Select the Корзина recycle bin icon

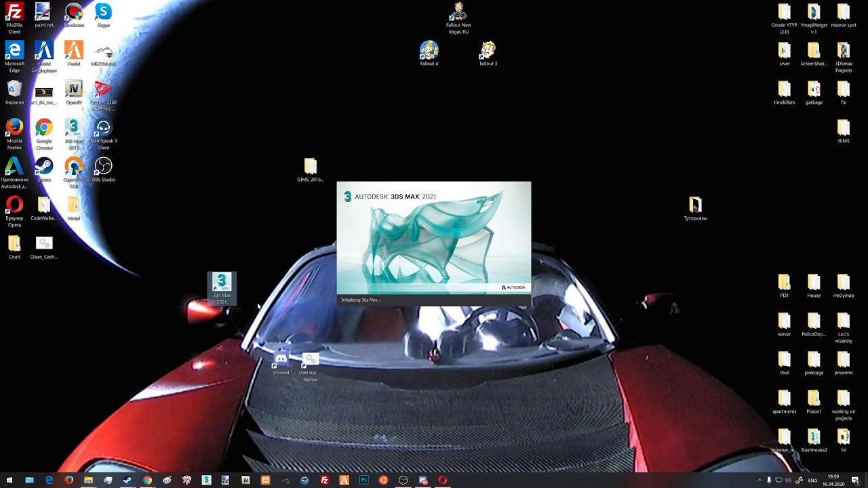point(14,92)
